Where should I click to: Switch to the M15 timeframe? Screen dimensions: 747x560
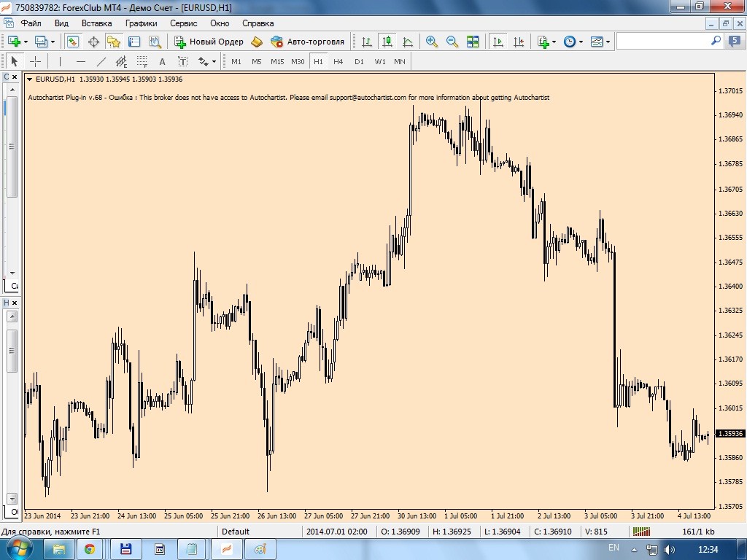277,61
